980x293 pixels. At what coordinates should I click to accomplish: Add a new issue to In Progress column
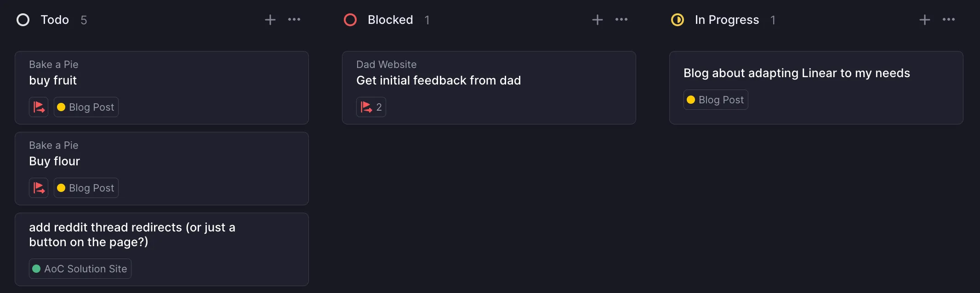click(925, 20)
